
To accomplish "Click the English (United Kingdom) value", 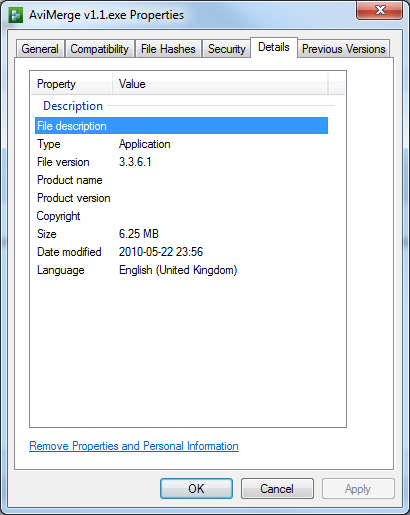I will [x=178, y=270].
